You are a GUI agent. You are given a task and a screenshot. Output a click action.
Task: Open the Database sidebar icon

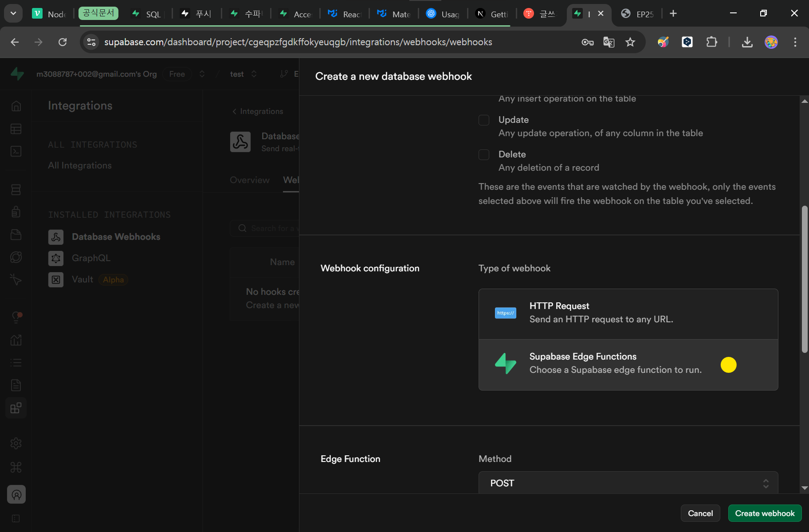16,190
